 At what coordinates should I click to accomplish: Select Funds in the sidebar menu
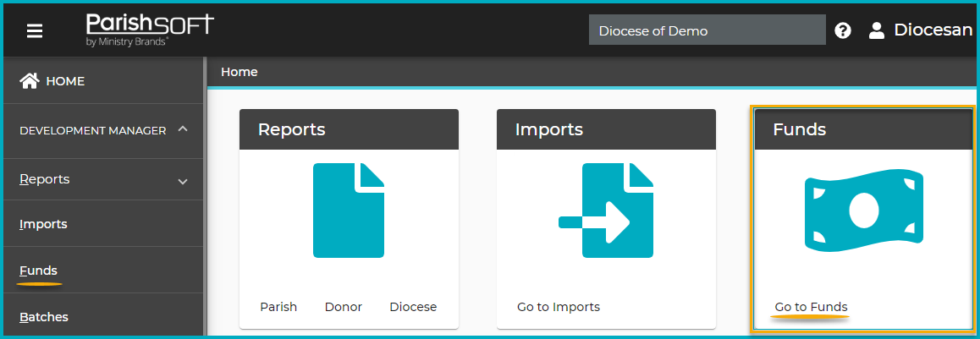point(38,271)
